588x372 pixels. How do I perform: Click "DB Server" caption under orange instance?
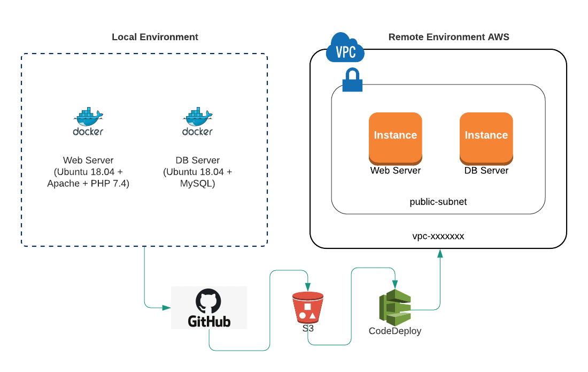486,170
